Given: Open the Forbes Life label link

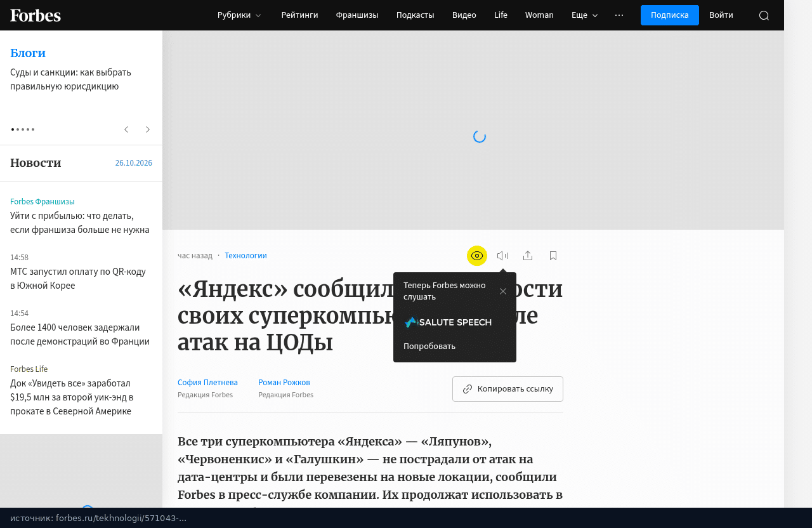Looking at the screenshot, I should 29,369.
